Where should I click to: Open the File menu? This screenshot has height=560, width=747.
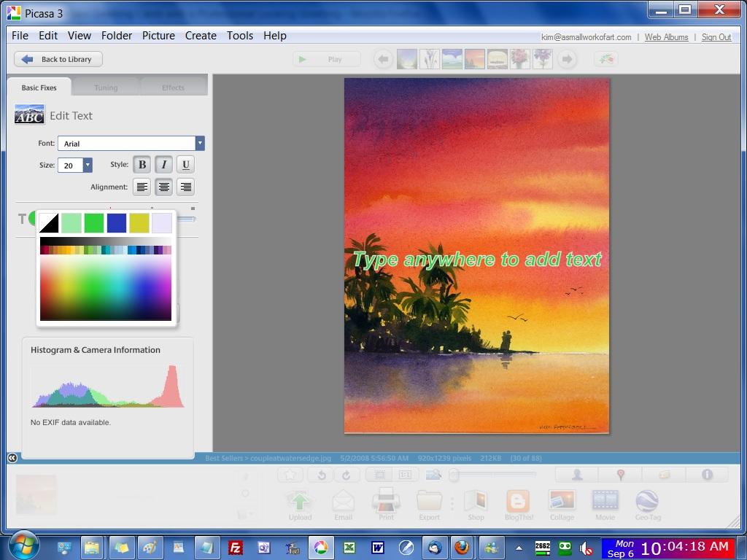point(20,36)
